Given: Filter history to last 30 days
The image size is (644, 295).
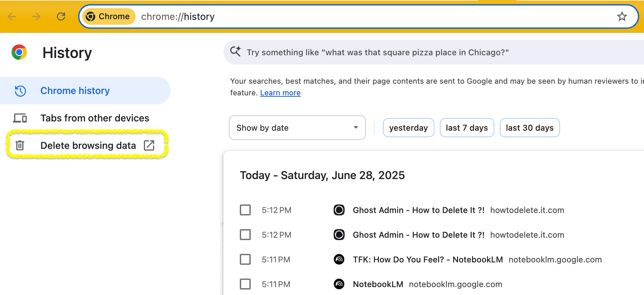Looking at the screenshot, I should pos(530,128).
